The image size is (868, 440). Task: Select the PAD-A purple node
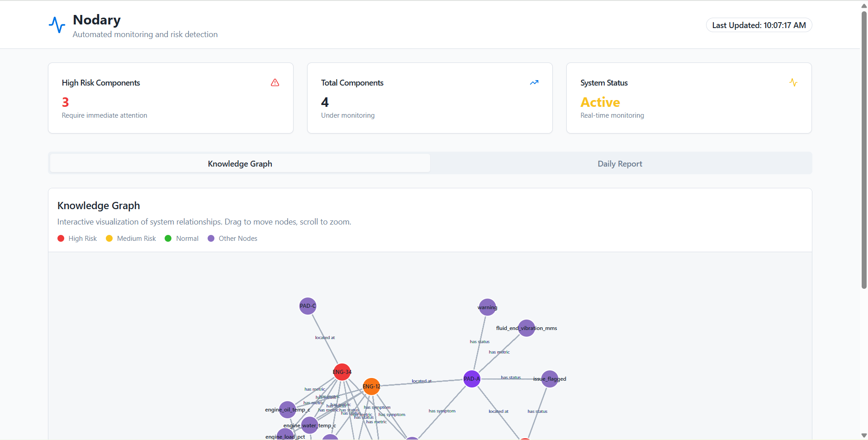pos(472,379)
